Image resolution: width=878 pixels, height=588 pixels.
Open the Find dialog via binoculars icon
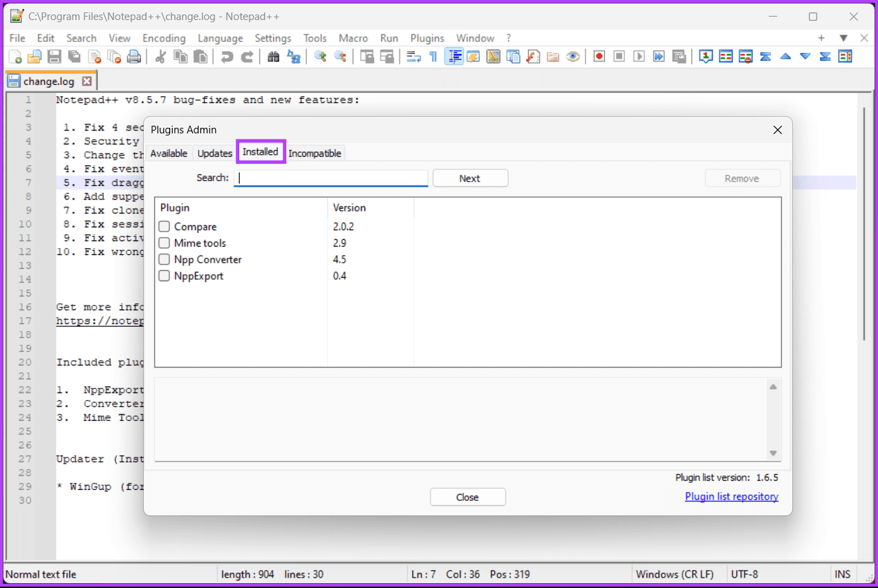click(x=273, y=56)
